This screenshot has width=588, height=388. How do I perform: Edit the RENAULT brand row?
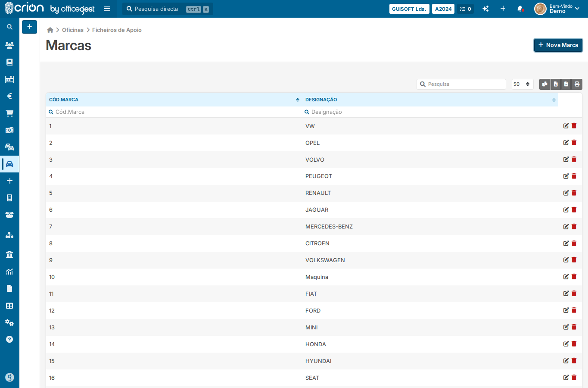click(x=566, y=193)
